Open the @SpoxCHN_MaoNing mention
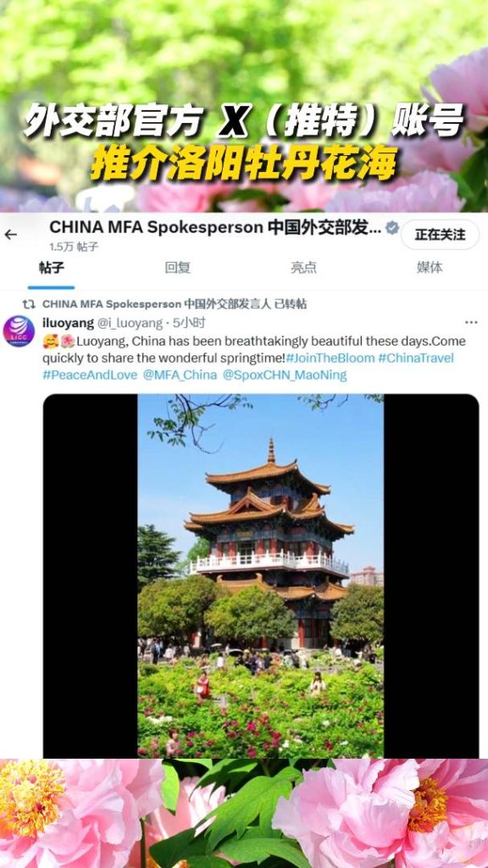 pyautogui.click(x=285, y=375)
